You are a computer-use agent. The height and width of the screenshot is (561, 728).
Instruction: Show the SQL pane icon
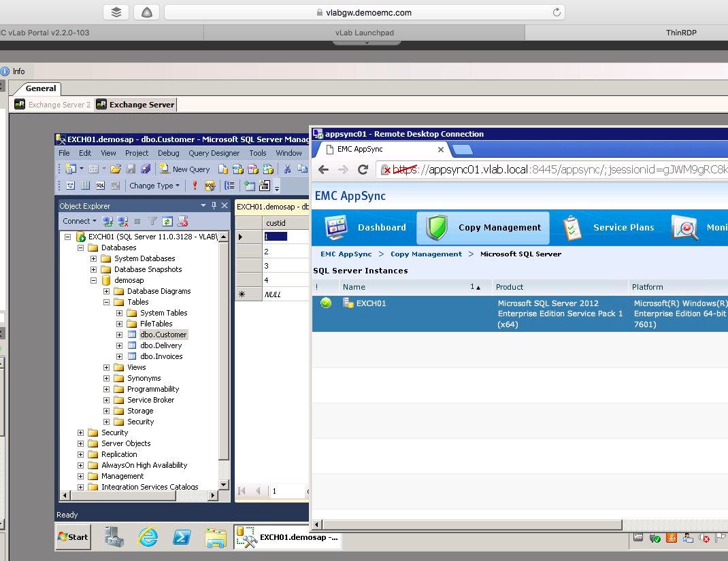click(100, 186)
